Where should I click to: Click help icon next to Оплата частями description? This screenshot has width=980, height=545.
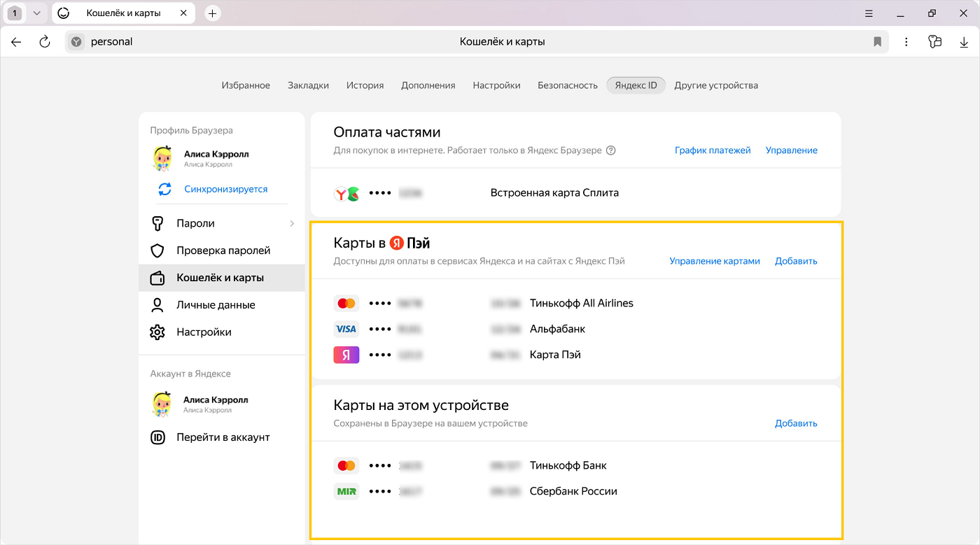[610, 150]
